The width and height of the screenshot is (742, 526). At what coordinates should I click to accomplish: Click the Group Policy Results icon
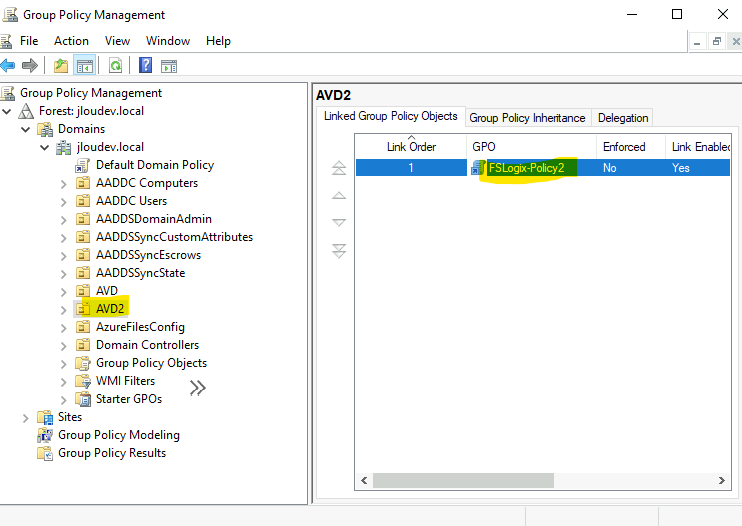tap(45, 453)
